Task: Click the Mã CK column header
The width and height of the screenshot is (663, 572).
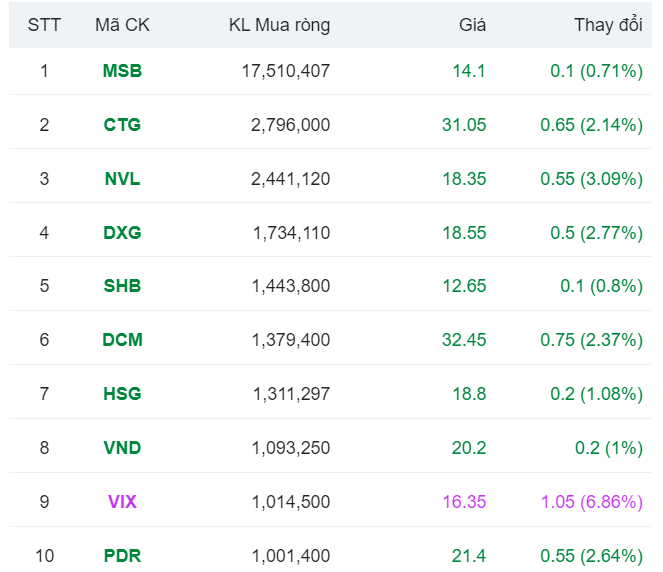Action: pos(122,25)
